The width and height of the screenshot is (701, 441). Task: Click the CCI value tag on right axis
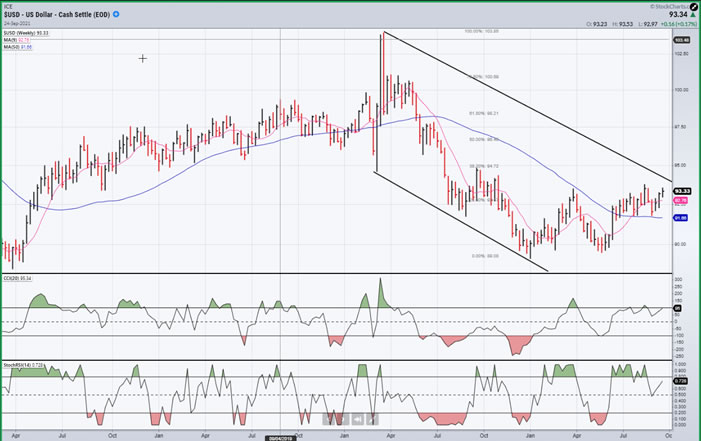click(683, 306)
